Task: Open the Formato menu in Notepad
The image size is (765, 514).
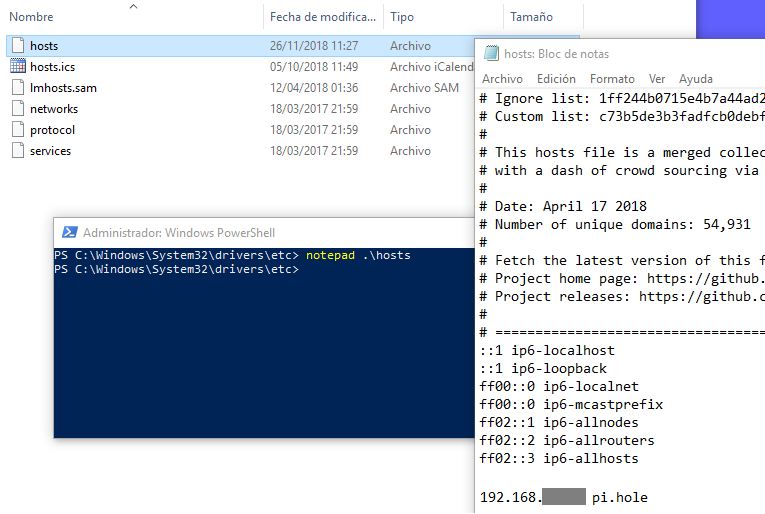Action: pos(612,79)
